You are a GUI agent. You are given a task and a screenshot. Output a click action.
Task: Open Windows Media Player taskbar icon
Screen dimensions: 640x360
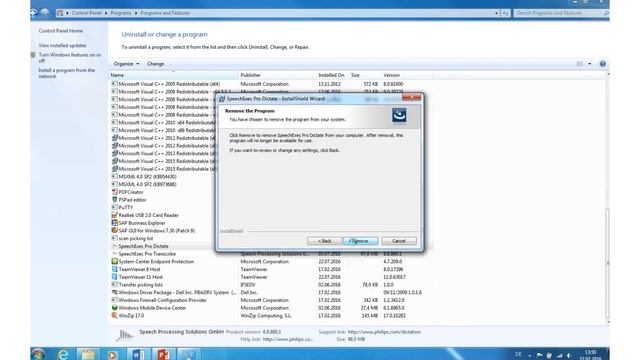tap(112, 354)
